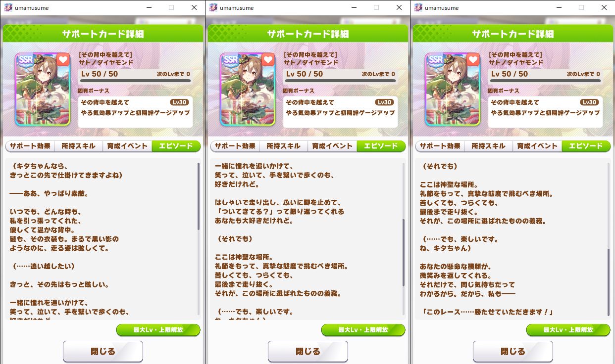Open the SSR card thumbnail in left window
Viewport: 615px width, 364px height.
43,89
